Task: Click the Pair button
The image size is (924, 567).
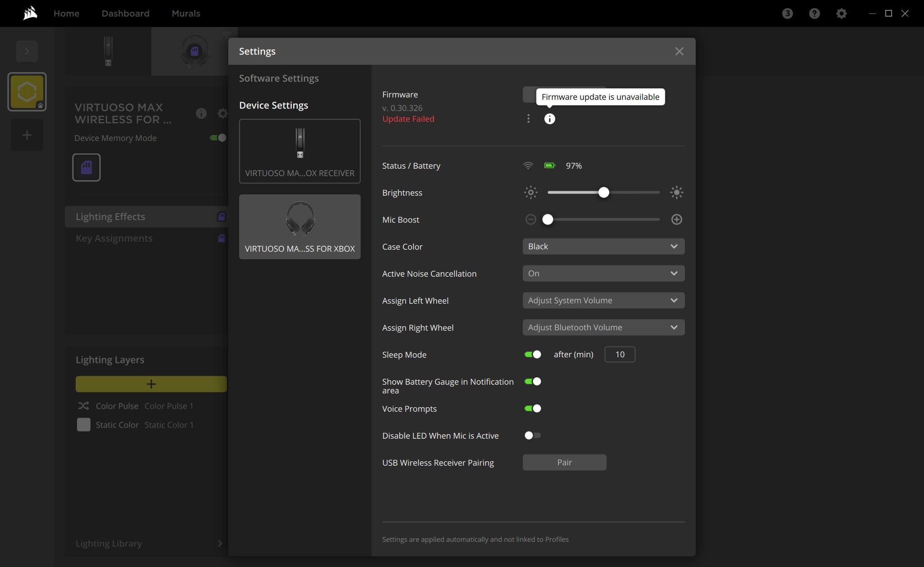Action: pyautogui.click(x=564, y=463)
